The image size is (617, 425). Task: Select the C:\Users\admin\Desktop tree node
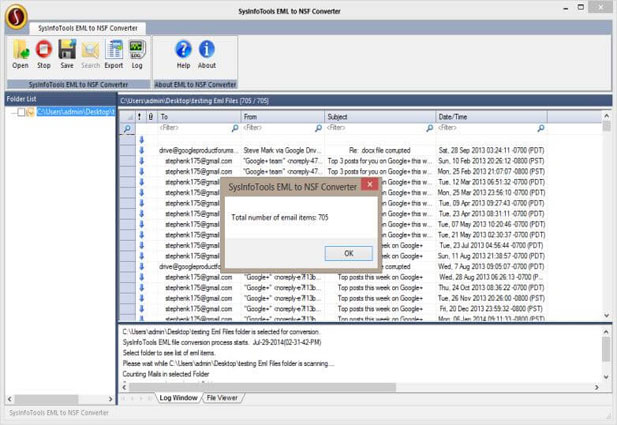pos(76,112)
